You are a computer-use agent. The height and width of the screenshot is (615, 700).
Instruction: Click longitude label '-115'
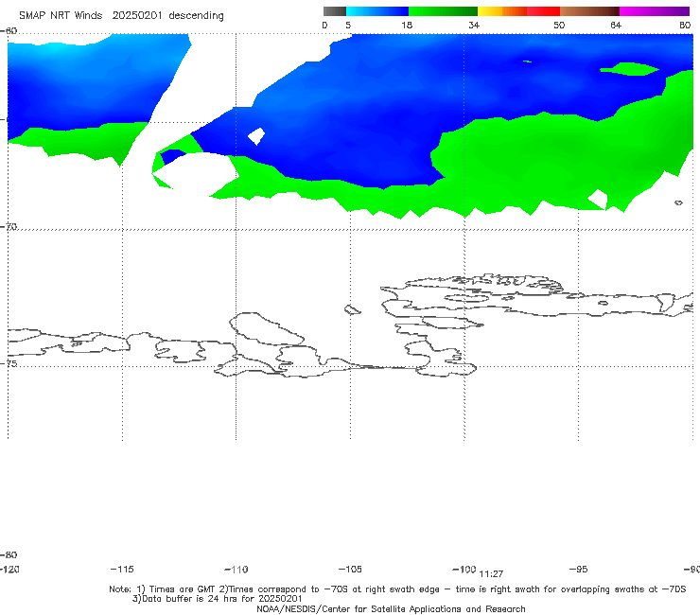122,569
